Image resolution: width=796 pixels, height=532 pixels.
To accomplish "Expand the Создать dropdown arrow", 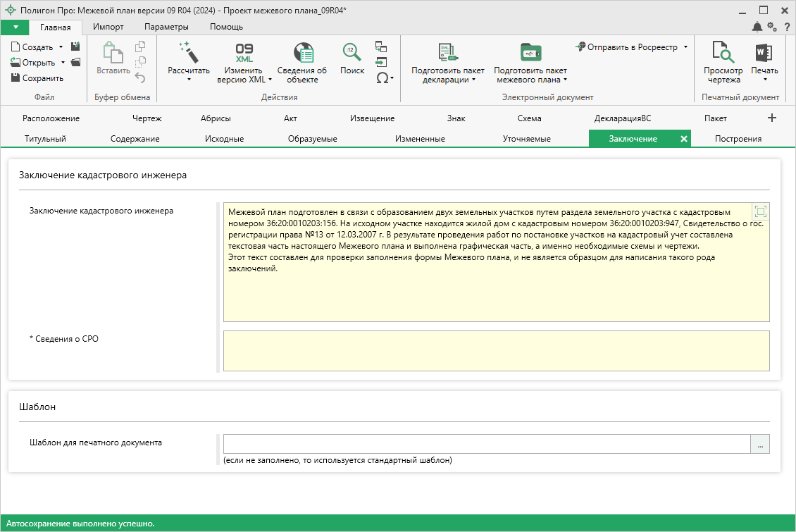I will (x=61, y=47).
